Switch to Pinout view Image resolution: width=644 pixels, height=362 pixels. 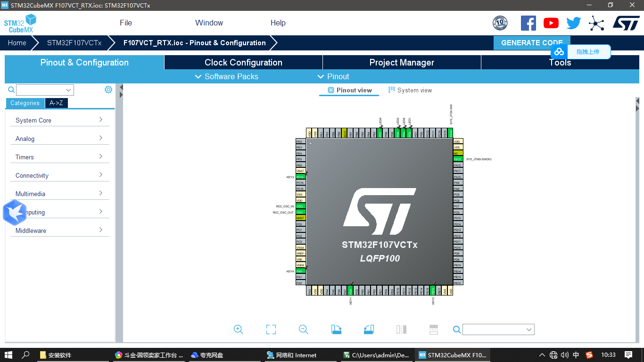pyautogui.click(x=350, y=90)
